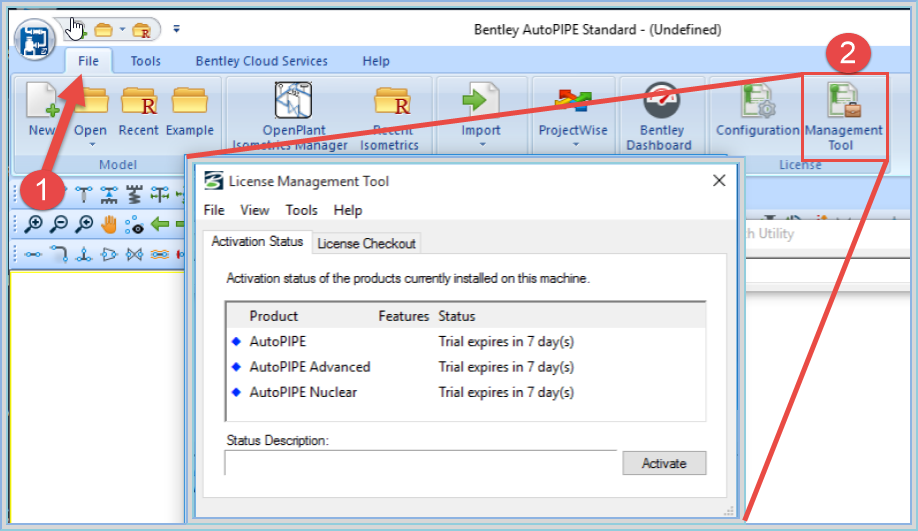918x531 pixels.
Task: Select the Activation Status tab
Action: 257,242
